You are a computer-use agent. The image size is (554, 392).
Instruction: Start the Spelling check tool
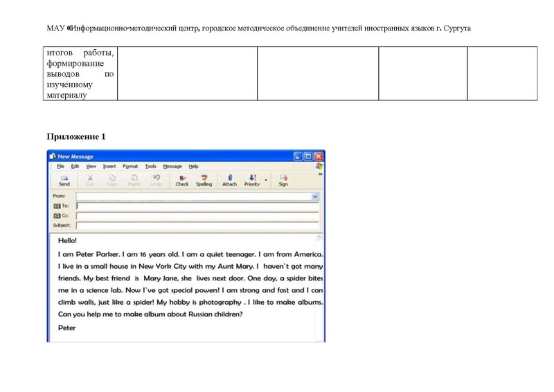pyautogui.click(x=204, y=180)
